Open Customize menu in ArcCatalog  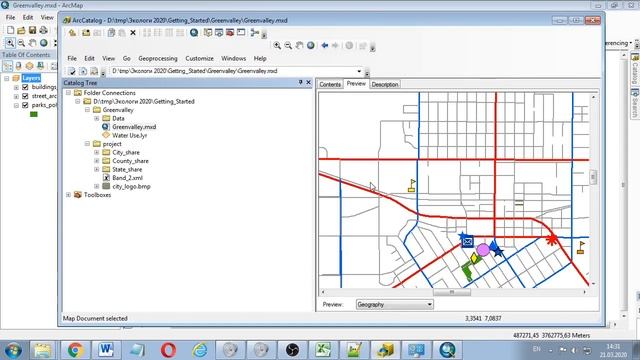[199, 58]
